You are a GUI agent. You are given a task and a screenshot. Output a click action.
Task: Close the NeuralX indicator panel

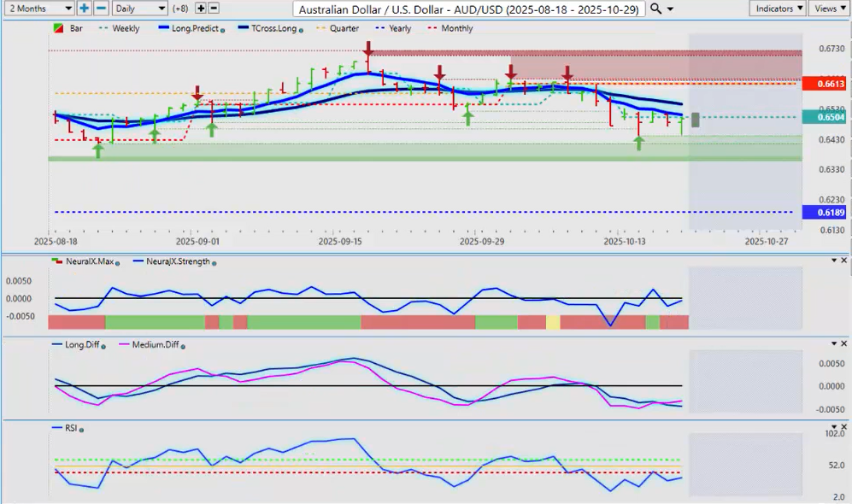click(845, 260)
